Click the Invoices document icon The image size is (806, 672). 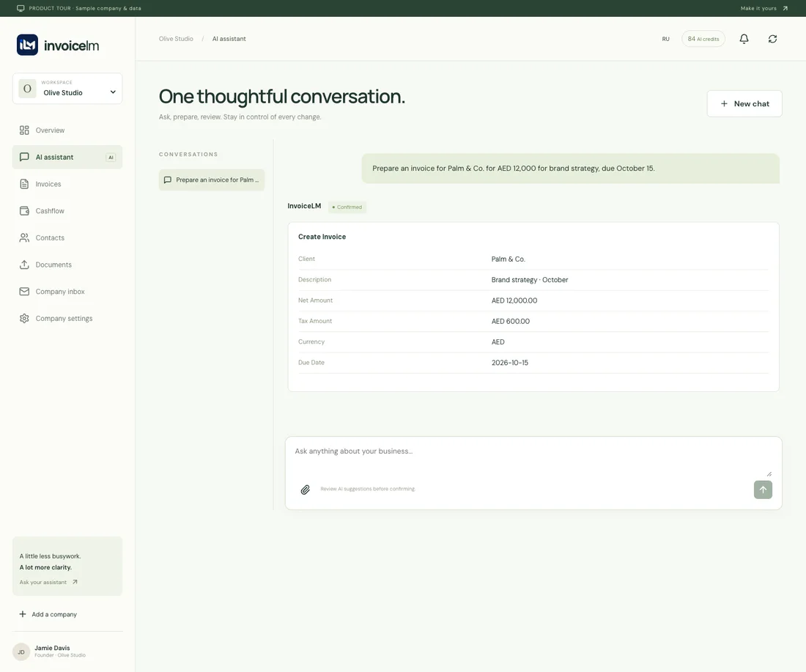click(x=24, y=184)
